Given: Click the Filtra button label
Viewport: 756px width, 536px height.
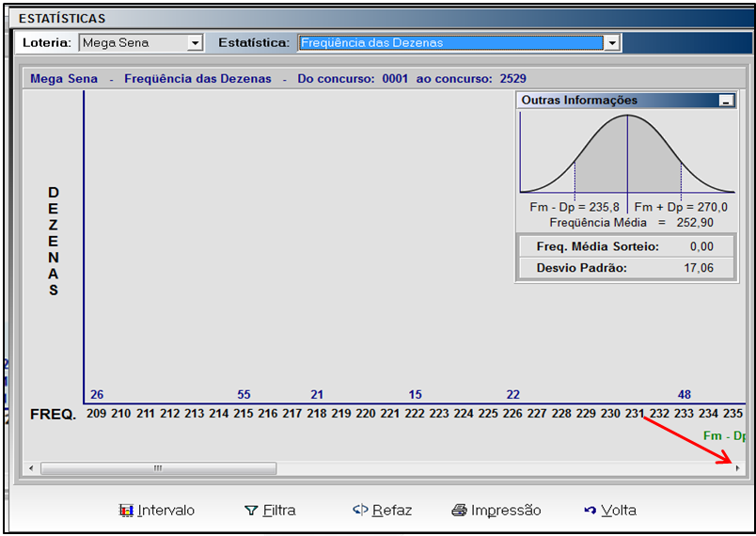Looking at the screenshot, I should [279, 510].
